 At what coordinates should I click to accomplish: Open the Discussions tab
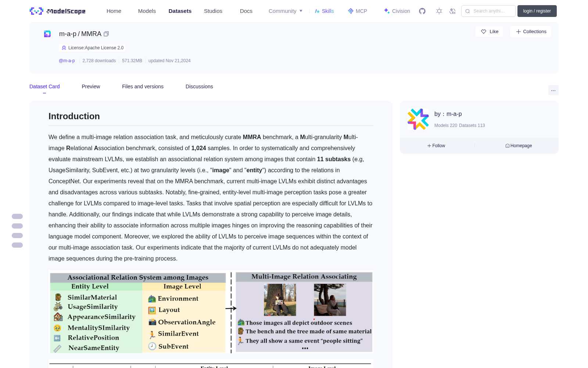click(199, 86)
